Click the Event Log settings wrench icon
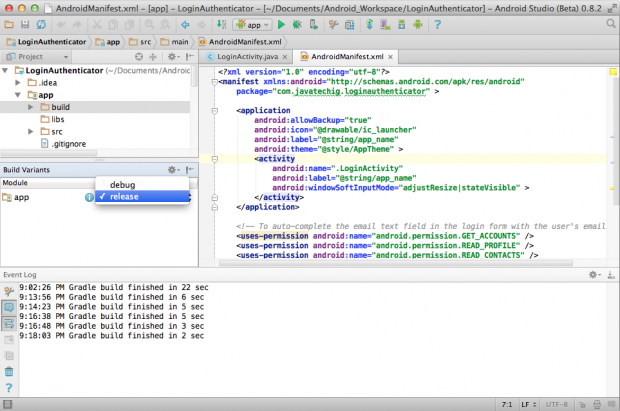620x411 pixels. (x=9, y=292)
